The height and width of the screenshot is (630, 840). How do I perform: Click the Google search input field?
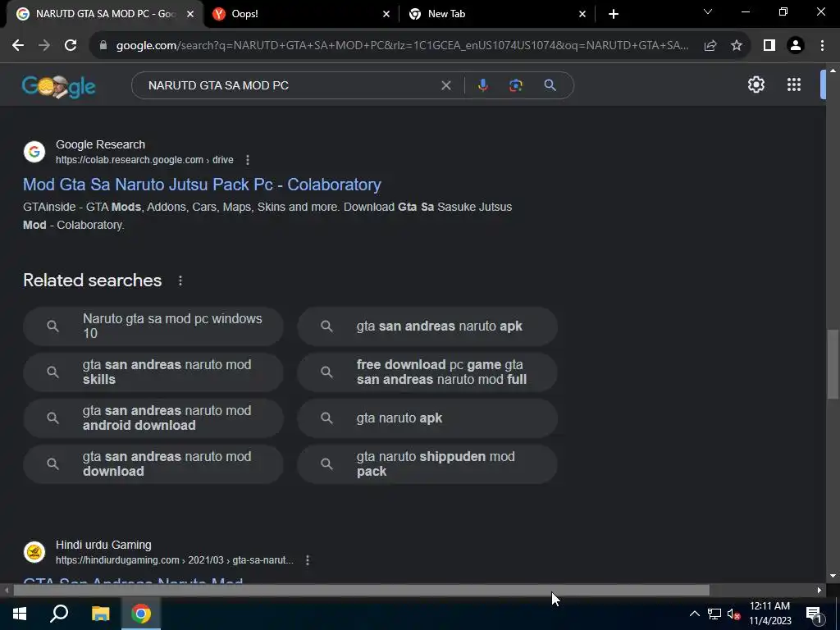(290, 85)
